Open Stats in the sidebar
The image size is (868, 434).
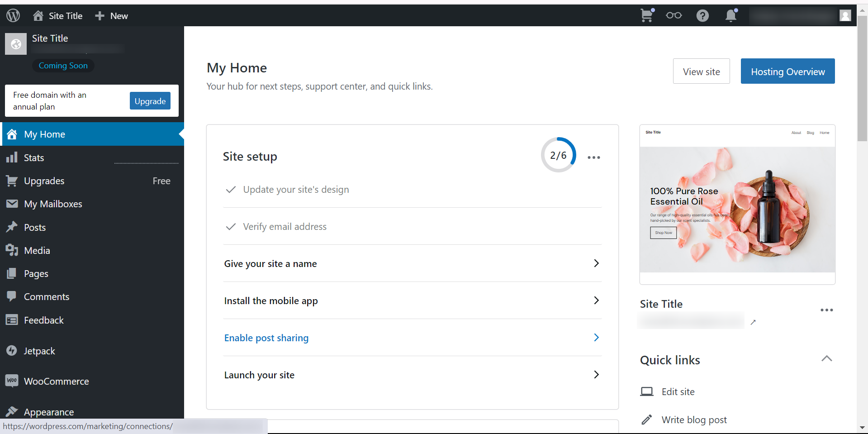pyautogui.click(x=34, y=157)
